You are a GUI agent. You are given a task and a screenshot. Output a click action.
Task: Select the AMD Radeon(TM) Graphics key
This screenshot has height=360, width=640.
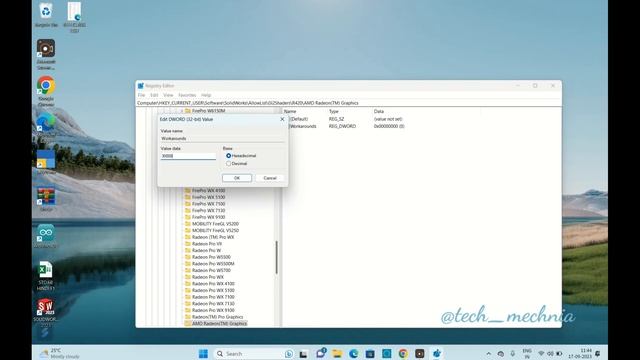coord(220,323)
